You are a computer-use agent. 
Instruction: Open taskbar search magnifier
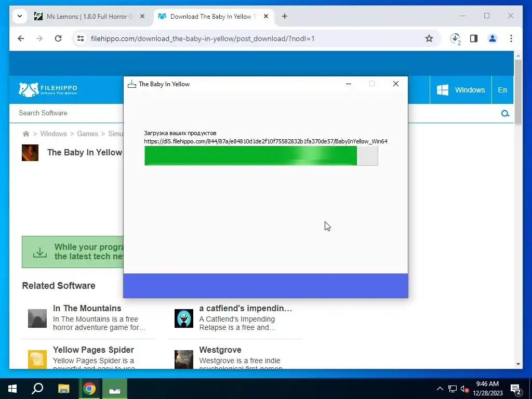click(x=37, y=389)
